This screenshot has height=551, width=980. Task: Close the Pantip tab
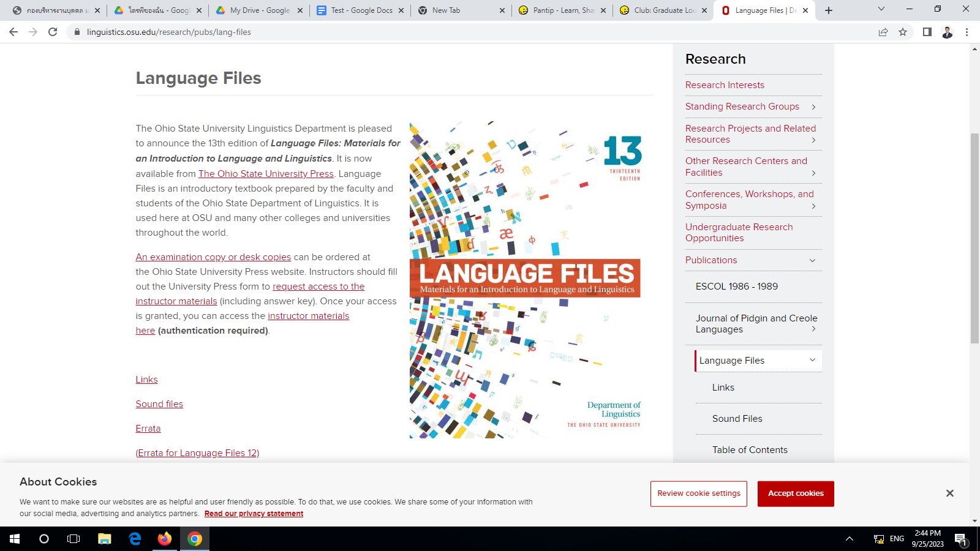click(x=603, y=10)
